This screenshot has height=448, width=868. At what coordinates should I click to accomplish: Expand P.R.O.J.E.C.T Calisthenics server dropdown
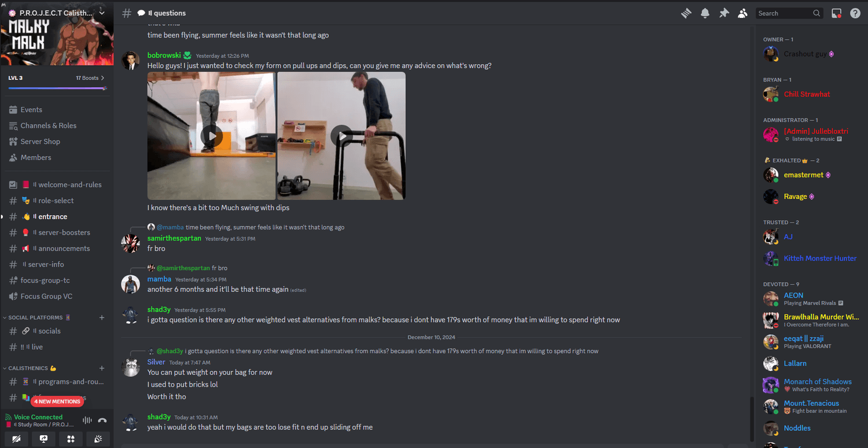pos(102,13)
